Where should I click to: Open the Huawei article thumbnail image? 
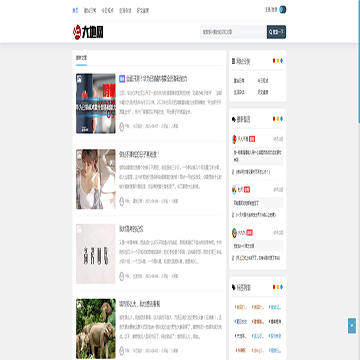[x=96, y=103]
